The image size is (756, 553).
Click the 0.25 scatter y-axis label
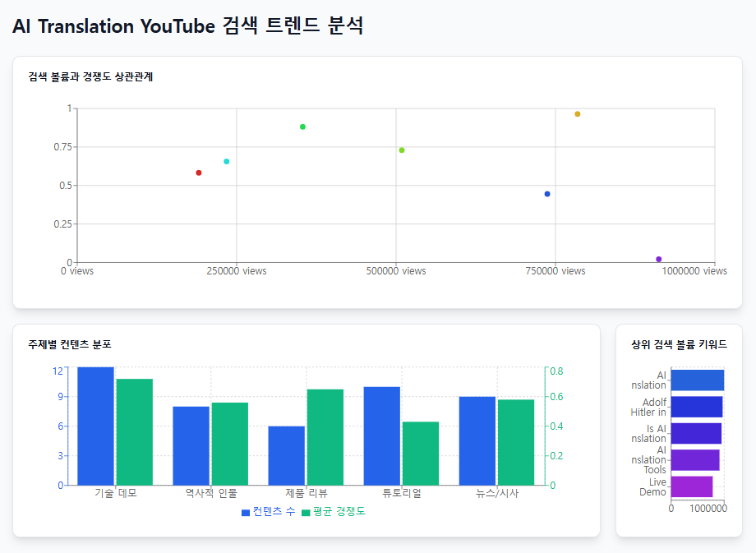pyautogui.click(x=62, y=224)
